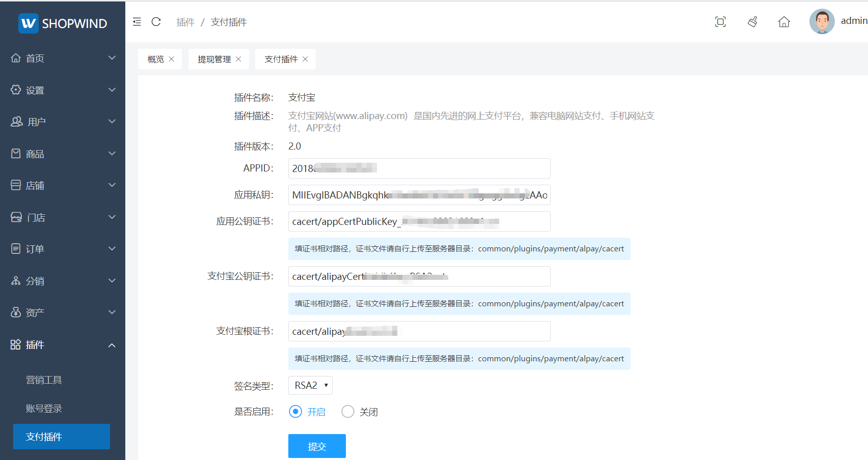Screen dimensions: 868x460
Task: Collapse the 插件 menu chevron
Action: [112, 346]
